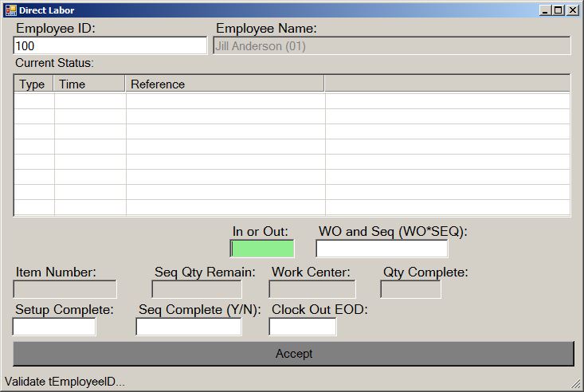This screenshot has width=584, height=392.
Task: Maximize the Direct Labor window
Action: click(558, 10)
